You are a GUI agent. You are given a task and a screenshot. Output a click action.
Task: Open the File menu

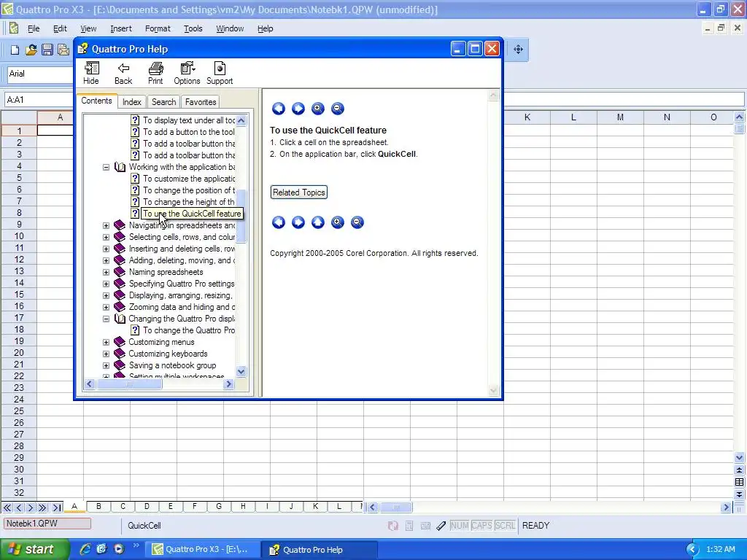[x=34, y=28]
